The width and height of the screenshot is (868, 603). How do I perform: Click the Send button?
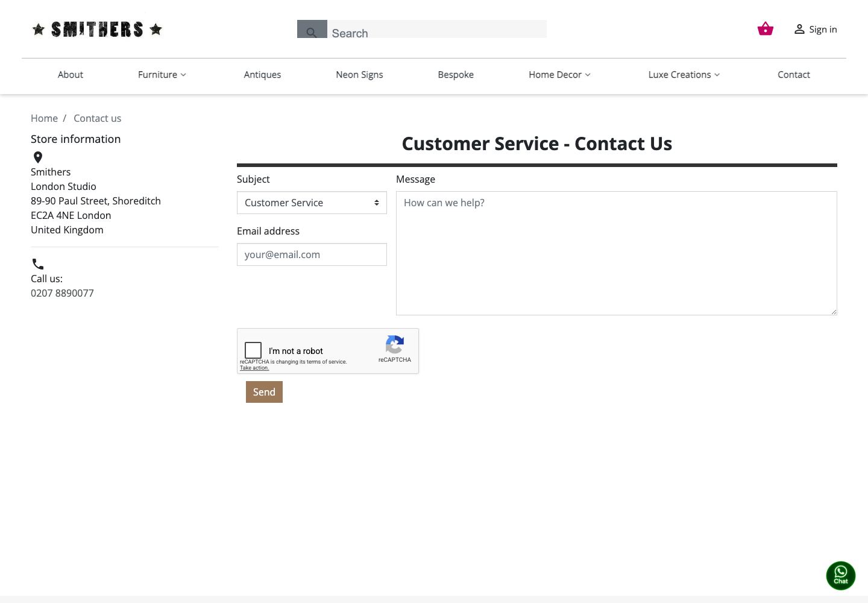tap(264, 392)
